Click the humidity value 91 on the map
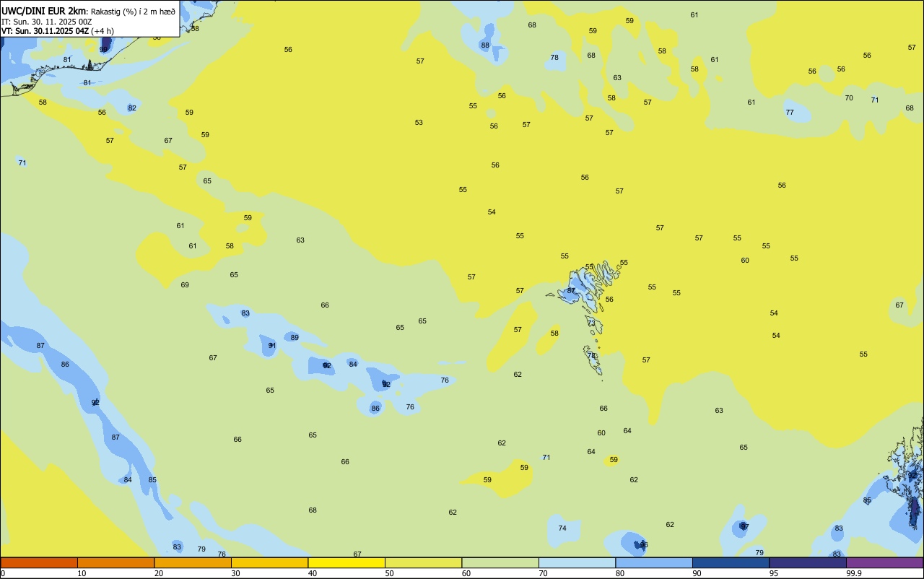Viewport: 924px width, 579px height. tap(272, 346)
